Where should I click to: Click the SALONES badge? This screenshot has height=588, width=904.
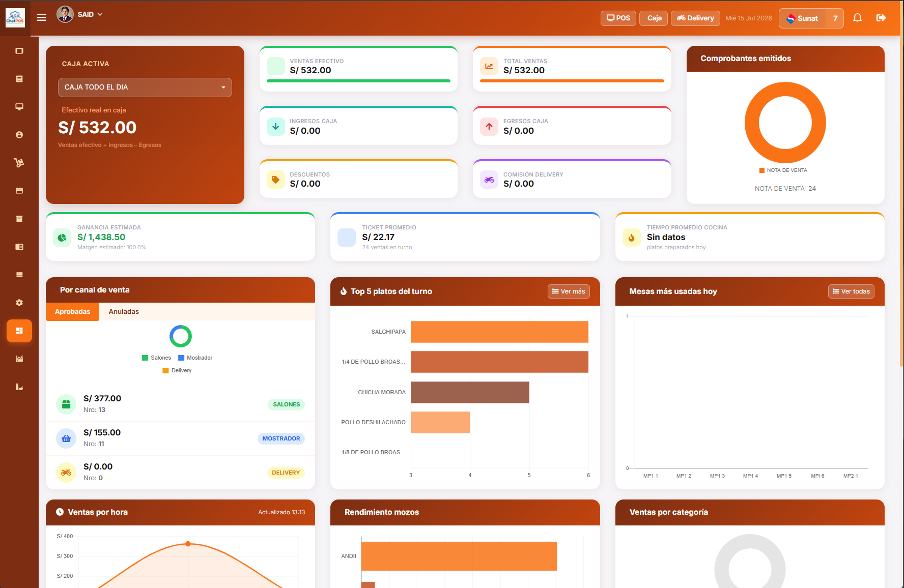[286, 404]
